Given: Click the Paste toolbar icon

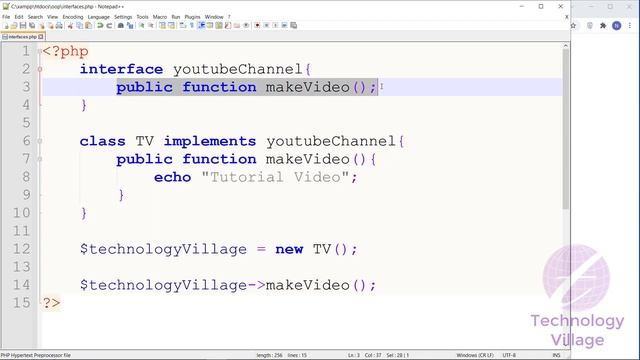Looking at the screenshot, I should pos(88,25).
